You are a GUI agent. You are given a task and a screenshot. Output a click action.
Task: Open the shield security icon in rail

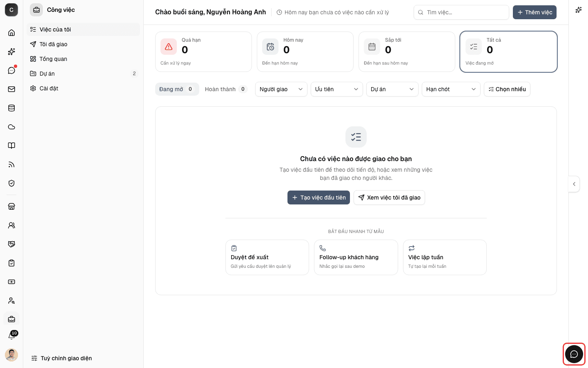[x=11, y=183]
